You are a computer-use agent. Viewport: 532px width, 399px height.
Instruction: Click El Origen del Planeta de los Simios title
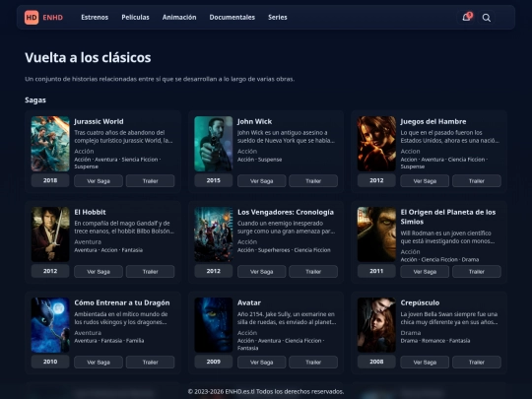click(448, 217)
